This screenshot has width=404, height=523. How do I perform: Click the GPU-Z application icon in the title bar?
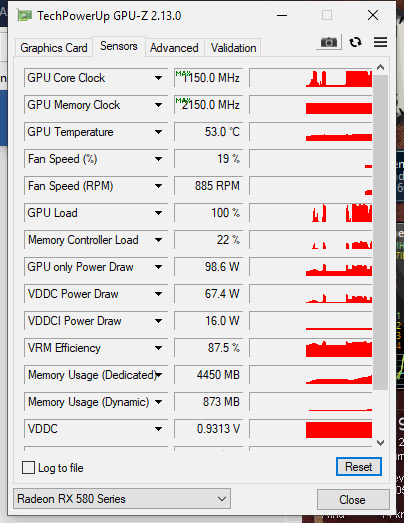(x=25, y=16)
